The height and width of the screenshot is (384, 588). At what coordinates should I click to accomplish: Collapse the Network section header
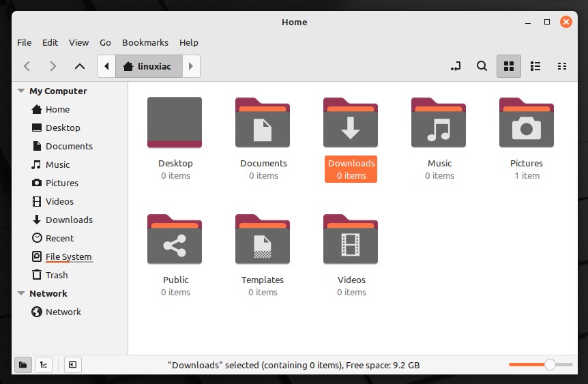pos(21,293)
